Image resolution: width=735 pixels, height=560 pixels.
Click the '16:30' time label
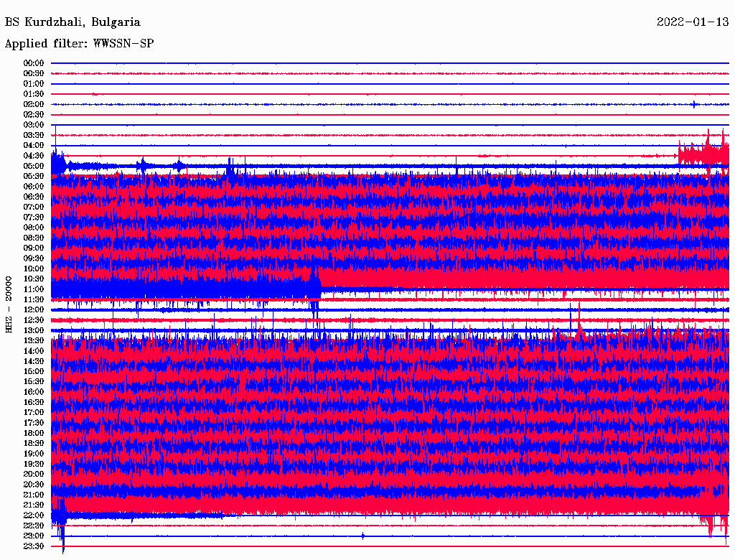tap(33, 403)
